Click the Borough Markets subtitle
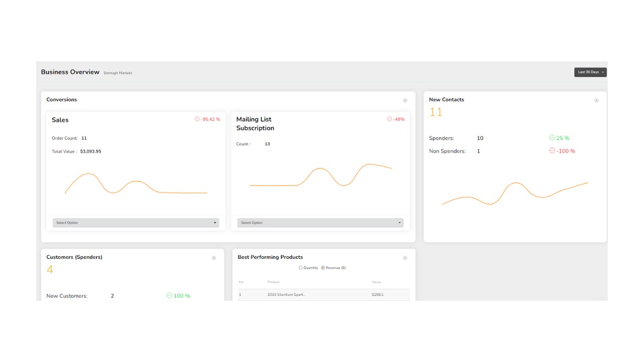This screenshot has height=362, width=644. click(118, 73)
